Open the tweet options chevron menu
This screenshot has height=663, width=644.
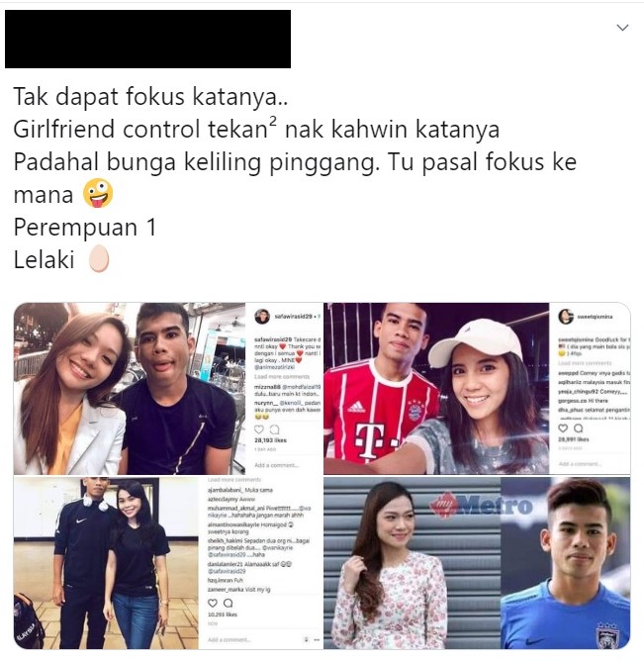622,28
